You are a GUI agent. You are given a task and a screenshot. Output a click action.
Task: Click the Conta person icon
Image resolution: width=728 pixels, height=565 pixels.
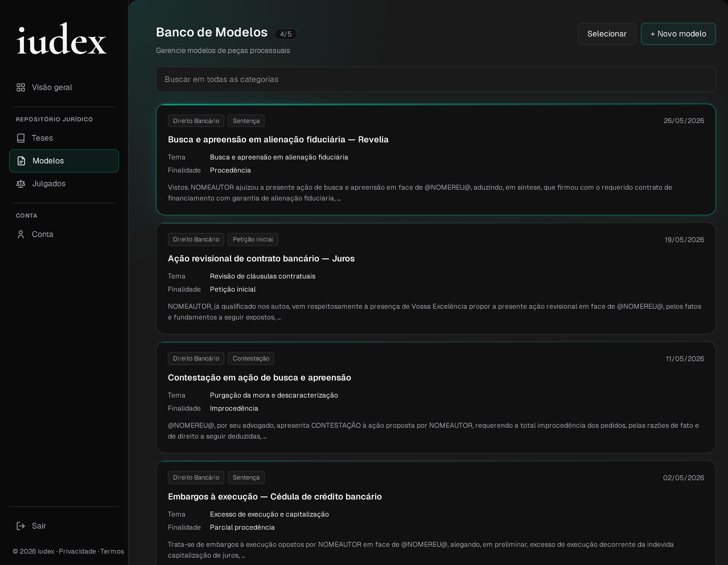(x=21, y=234)
